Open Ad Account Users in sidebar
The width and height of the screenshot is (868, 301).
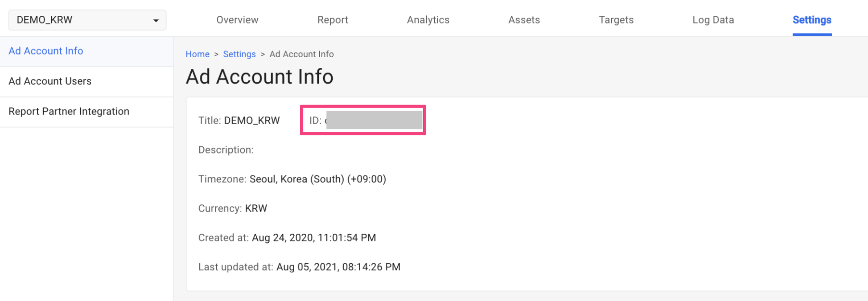click(87, 81)
